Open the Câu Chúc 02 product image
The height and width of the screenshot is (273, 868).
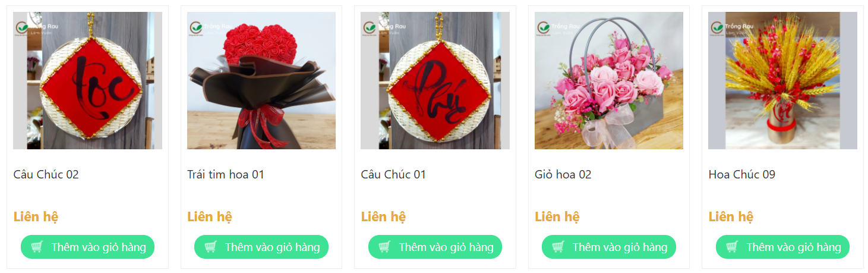pyautogui.click(x=87, y=80)
